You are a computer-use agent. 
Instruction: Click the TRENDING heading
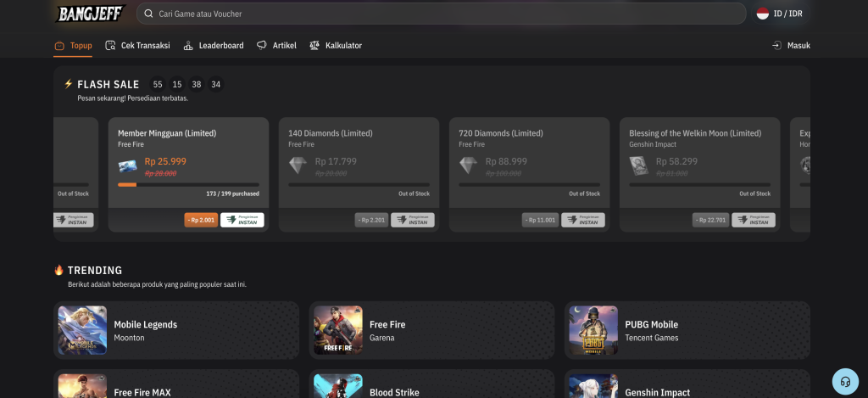click(95, 271)
